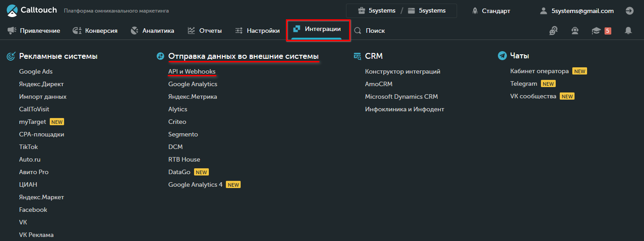Open Яндекс.Директ integration
The height and width of the screenshot is (241, 644).
coord(41,84)
